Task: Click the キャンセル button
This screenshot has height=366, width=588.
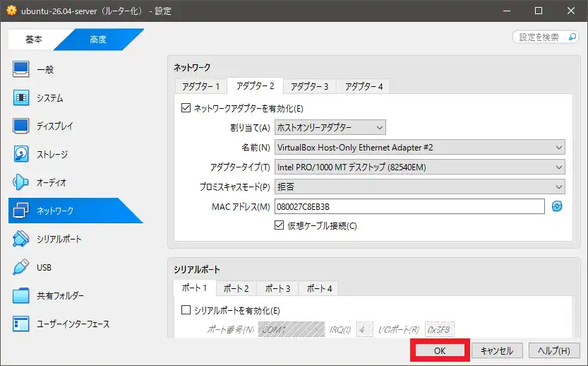Action: coord(497,350)
